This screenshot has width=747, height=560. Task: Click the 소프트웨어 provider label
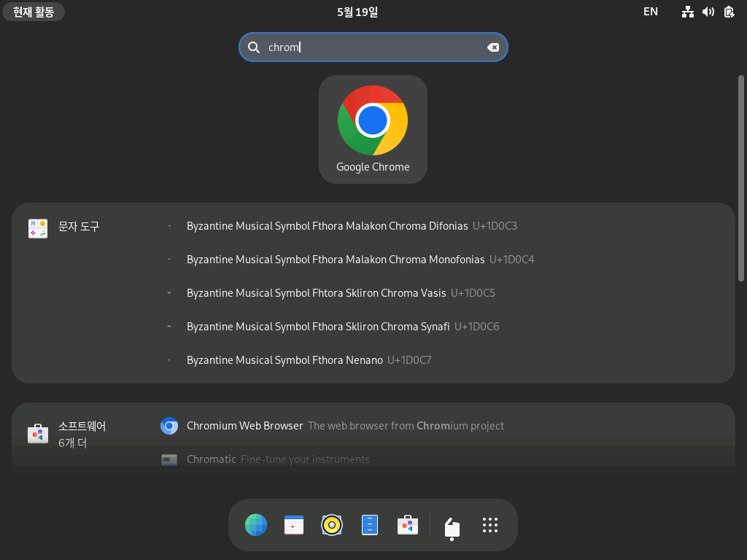(x=82, y=426)
